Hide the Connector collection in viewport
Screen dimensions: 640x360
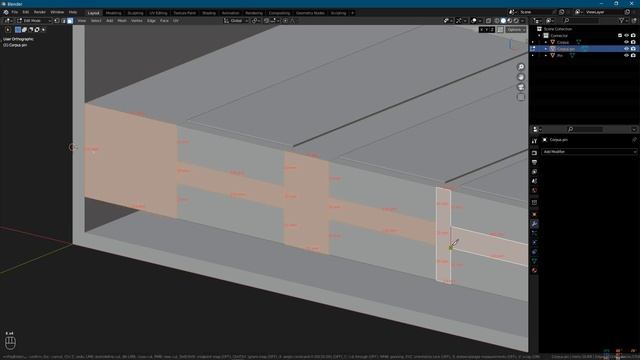tap(627, 36)
